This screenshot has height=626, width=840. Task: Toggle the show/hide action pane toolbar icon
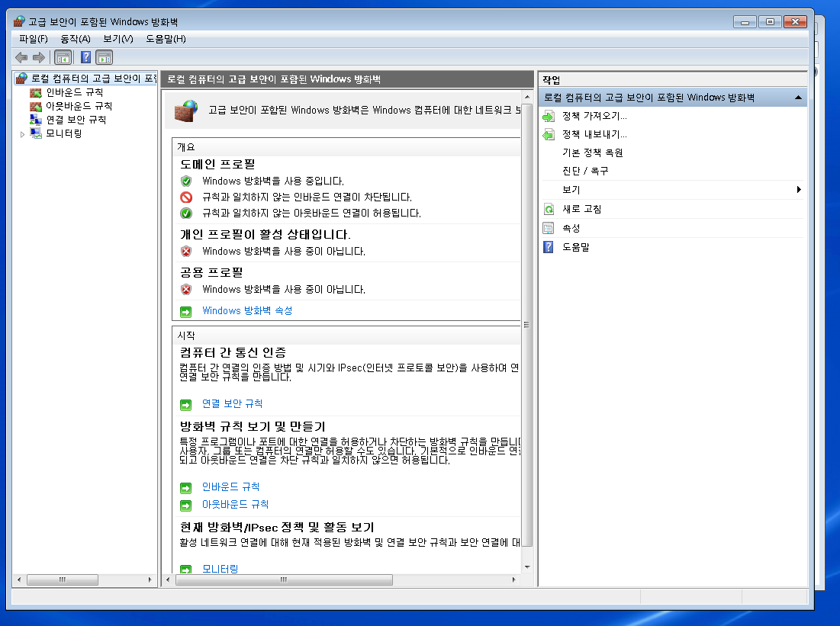105,57
